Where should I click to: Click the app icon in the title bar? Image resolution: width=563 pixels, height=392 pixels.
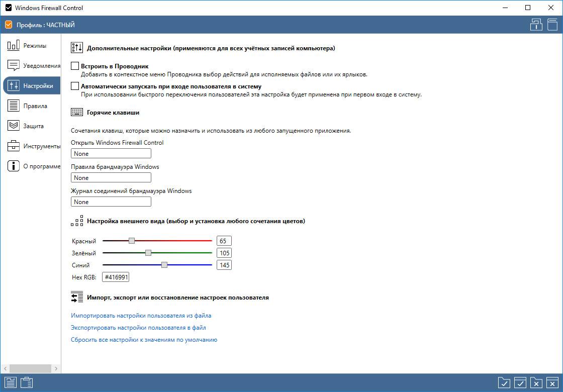tap(8, 8)
